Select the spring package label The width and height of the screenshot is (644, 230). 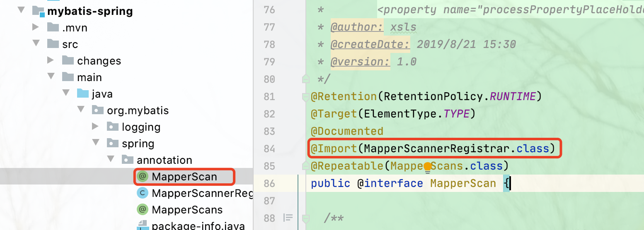pyautogui.click(x=138, y=144)
